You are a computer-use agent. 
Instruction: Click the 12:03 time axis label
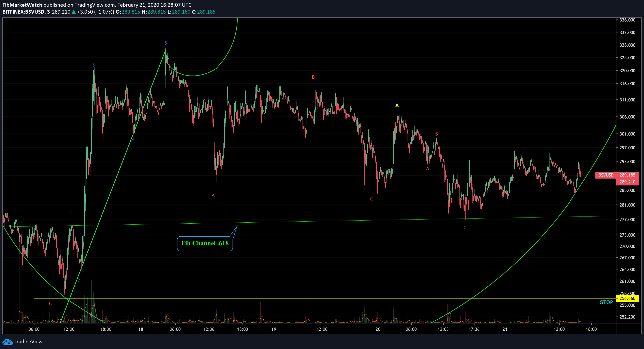443,329
